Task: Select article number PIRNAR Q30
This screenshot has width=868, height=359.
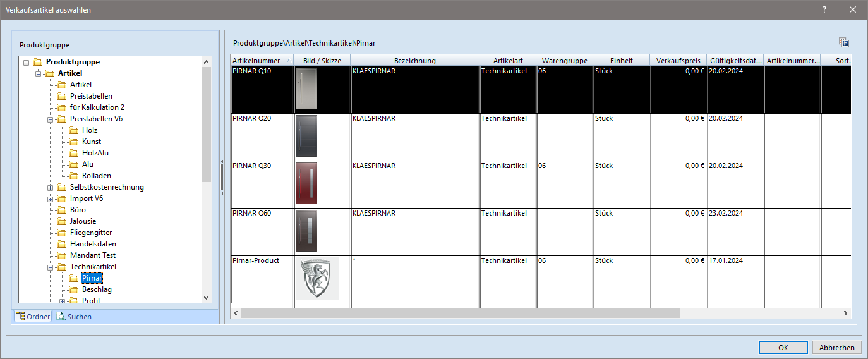Action: (x=252, y=166)
